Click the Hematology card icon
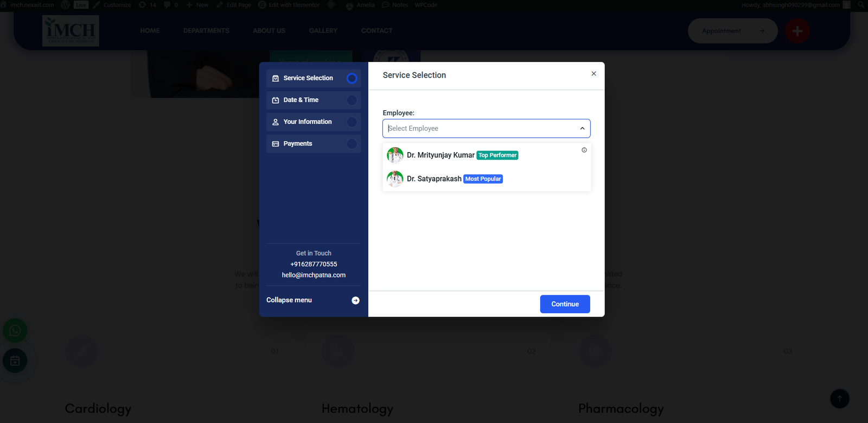868x423 pixels. click(x=338, y=352)
